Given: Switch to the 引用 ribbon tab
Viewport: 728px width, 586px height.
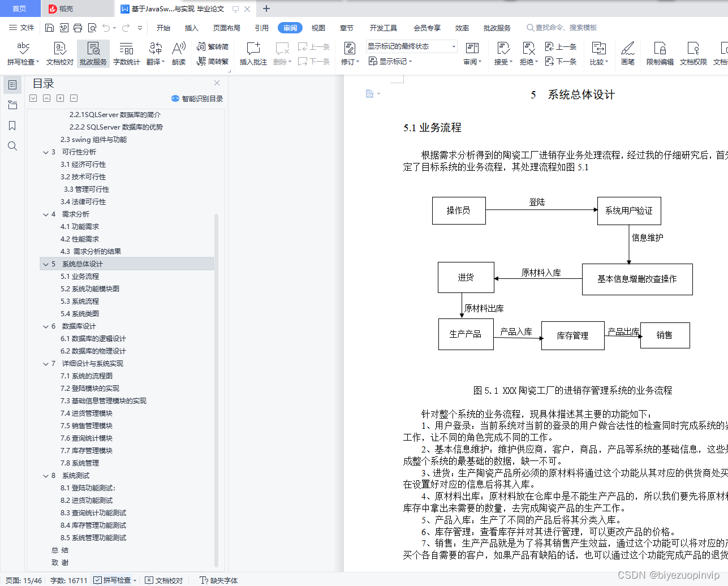Looking at the screenshot, I should coord(262,28).
